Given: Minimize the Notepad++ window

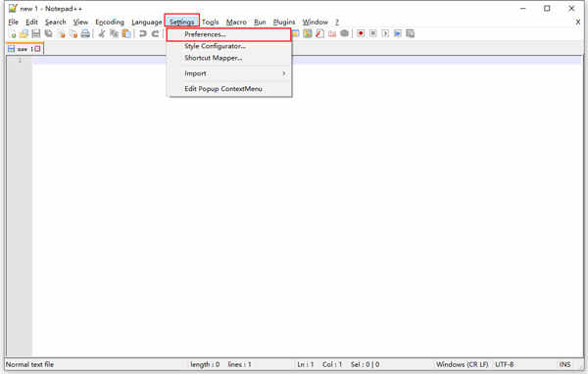Looking at the screenshot, I should 523,8.
